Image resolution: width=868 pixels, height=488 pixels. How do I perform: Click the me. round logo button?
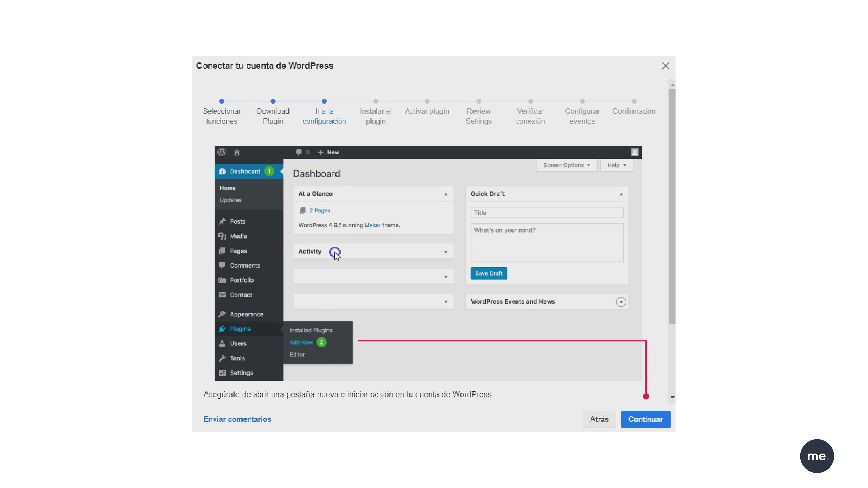pos(817,456)
